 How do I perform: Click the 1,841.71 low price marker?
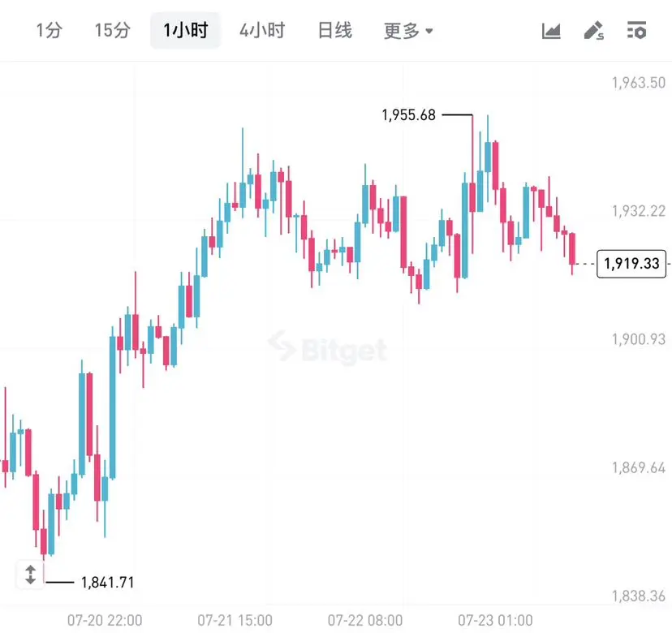pyautogui.click(x=108, y=583)
